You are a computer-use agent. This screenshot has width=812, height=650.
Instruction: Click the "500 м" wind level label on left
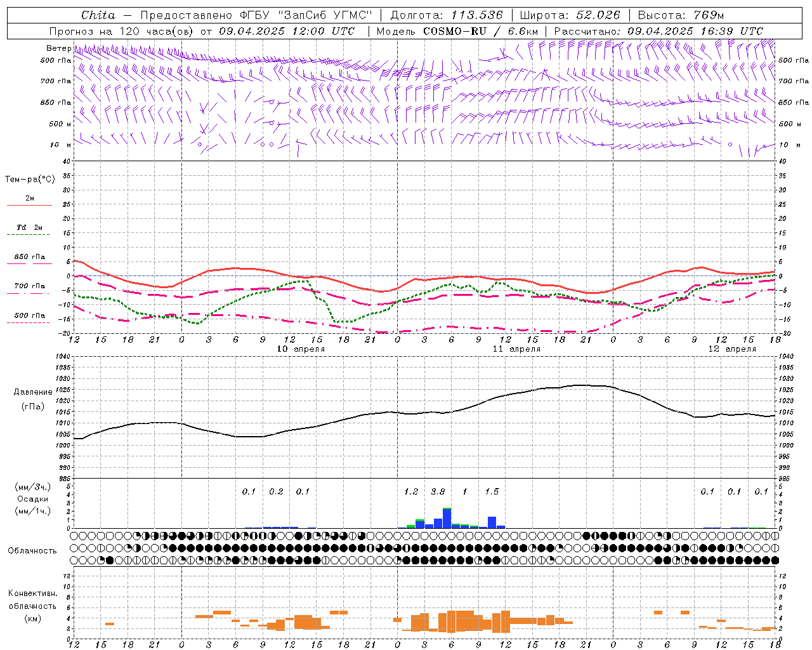coord(60,124)
